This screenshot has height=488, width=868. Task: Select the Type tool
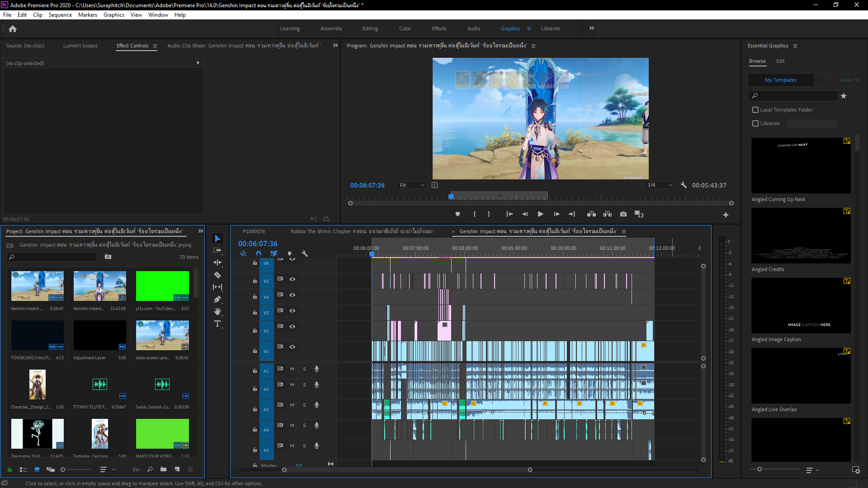[x=217, y=324]
